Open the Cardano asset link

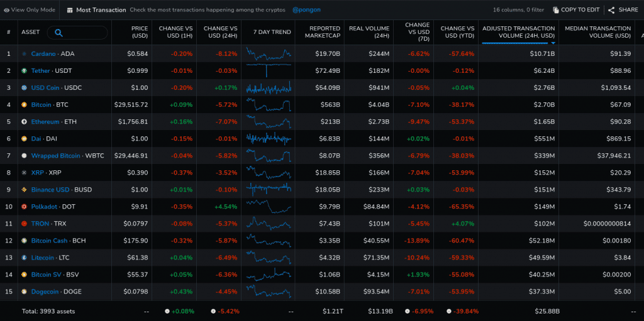43,54
